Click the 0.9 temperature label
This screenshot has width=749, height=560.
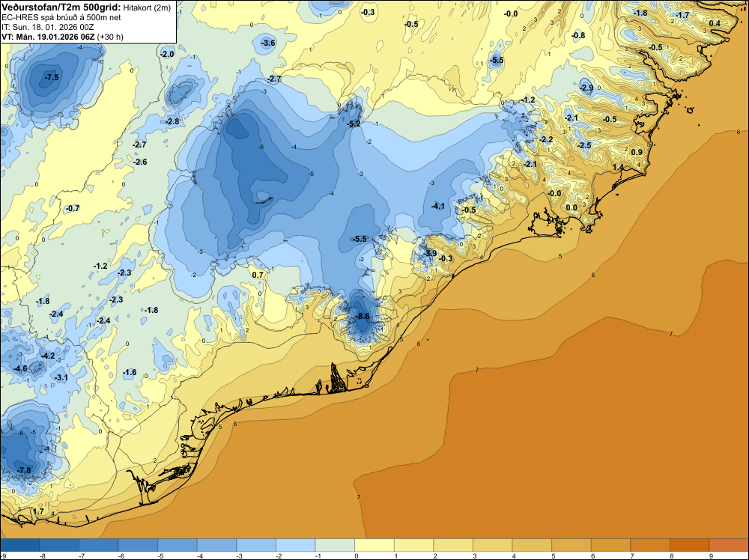[x=636, y=152]
